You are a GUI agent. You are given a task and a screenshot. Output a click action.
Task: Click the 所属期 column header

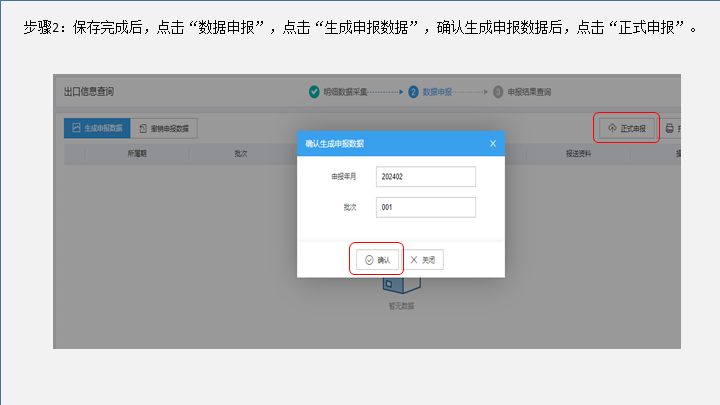tap(137, 153)
